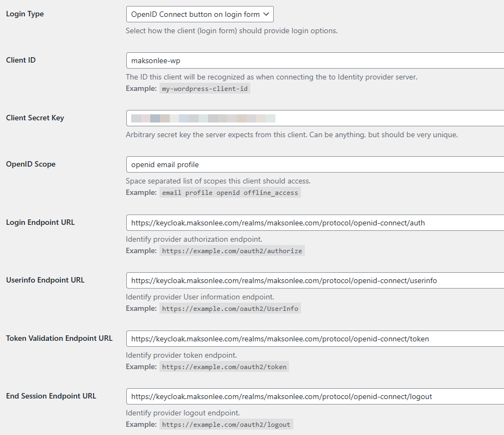This screenshot has width=504, height=435.
Task: Click the "email profile openid offline_access" example
Action: (230, 193)
